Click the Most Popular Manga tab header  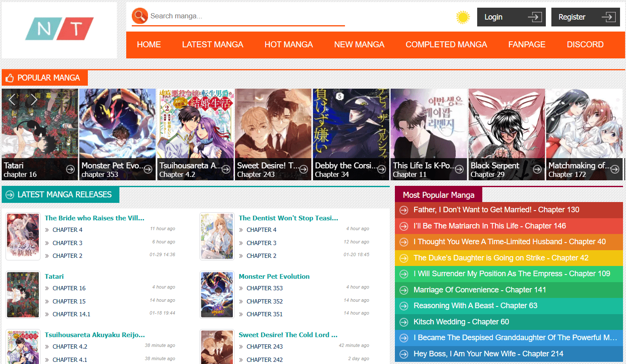[x=438, y=195]
